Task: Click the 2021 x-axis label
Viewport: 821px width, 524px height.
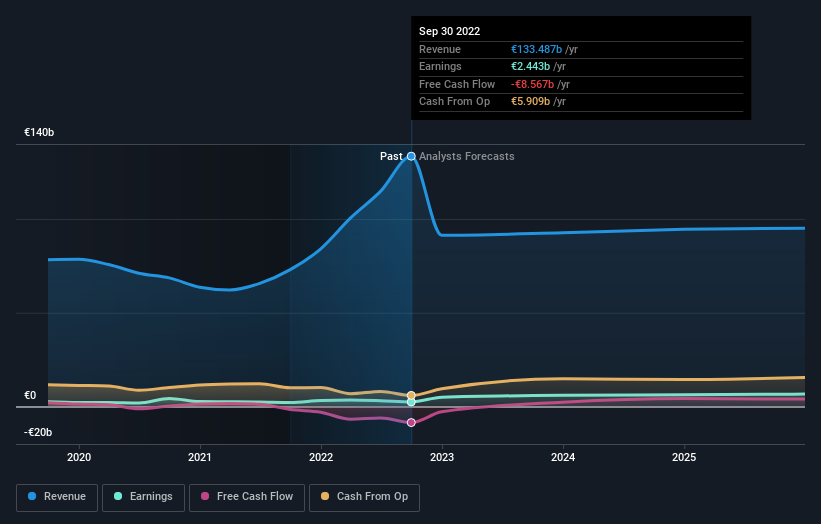Action: coord(200,457)
